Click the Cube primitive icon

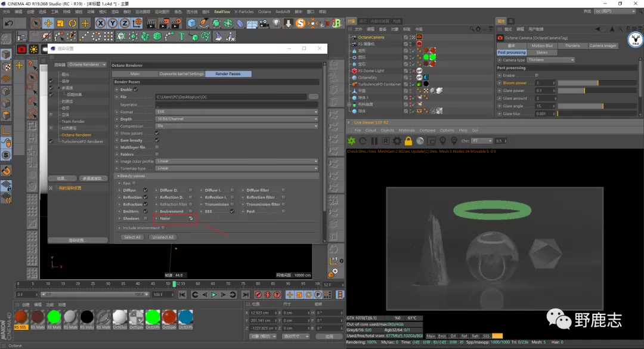point(192,23)
